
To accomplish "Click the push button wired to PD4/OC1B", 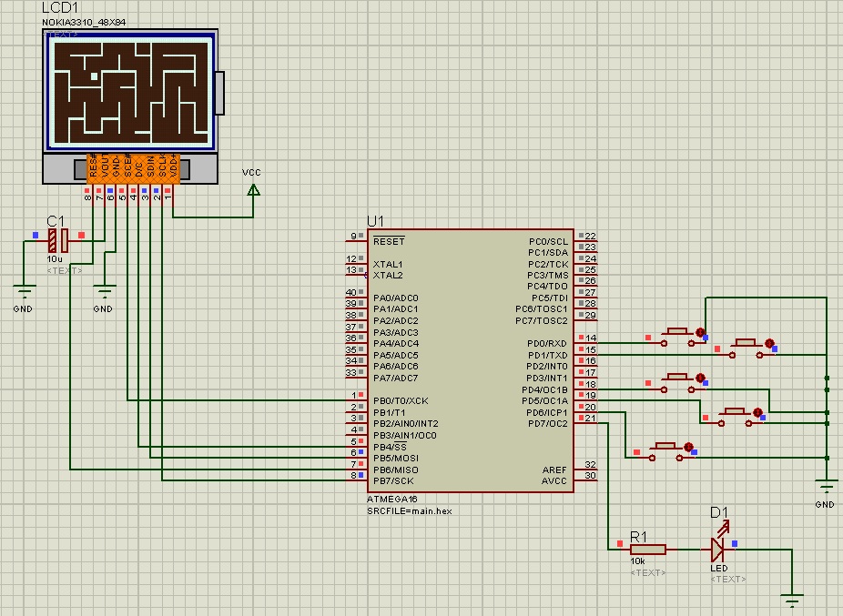I will 677,383.
